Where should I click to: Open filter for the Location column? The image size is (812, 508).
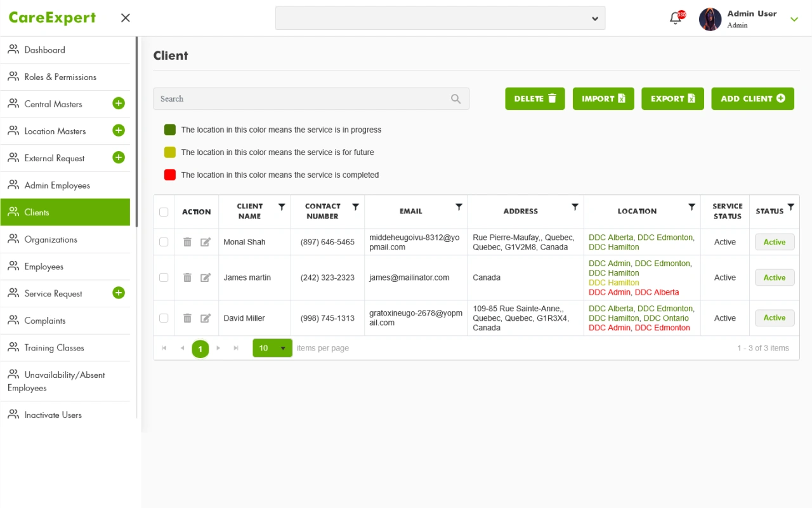point(692,207)
